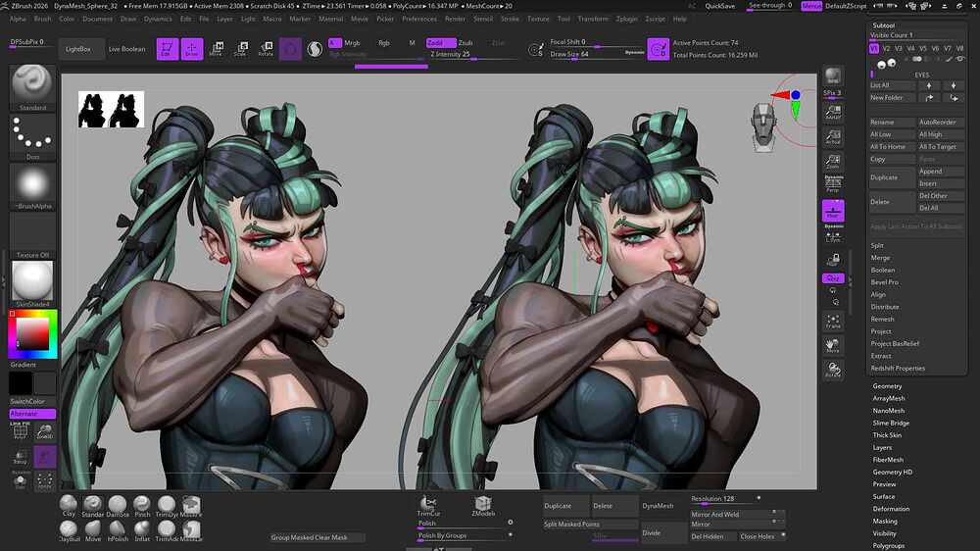Activate the Edit mode button
Image resolution: width=980 pixels, height=551 pixels.
(x=167, y=49)
